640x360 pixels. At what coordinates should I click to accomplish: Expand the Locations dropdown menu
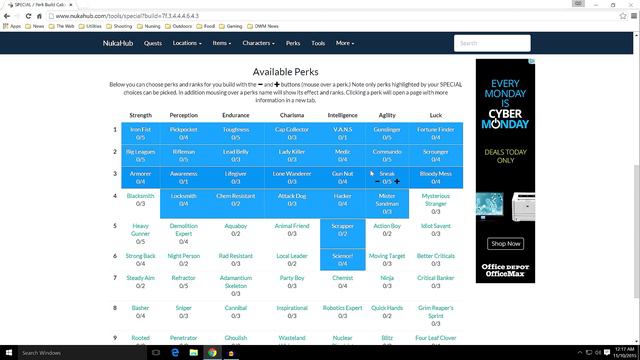coord(187,43)
